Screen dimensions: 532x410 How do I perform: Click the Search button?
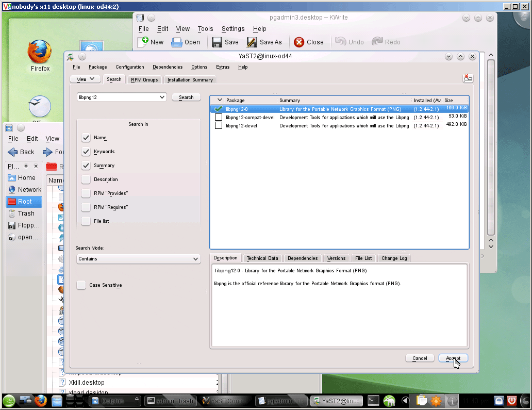pyautogui.click(x=186, y=97)
